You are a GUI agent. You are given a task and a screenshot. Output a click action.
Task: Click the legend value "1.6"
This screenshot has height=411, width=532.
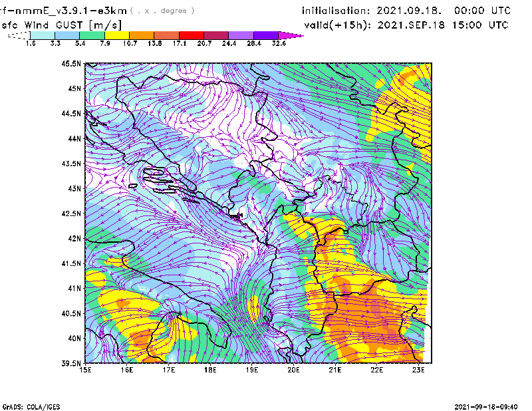pyautogui.click(x=31, y=43)
